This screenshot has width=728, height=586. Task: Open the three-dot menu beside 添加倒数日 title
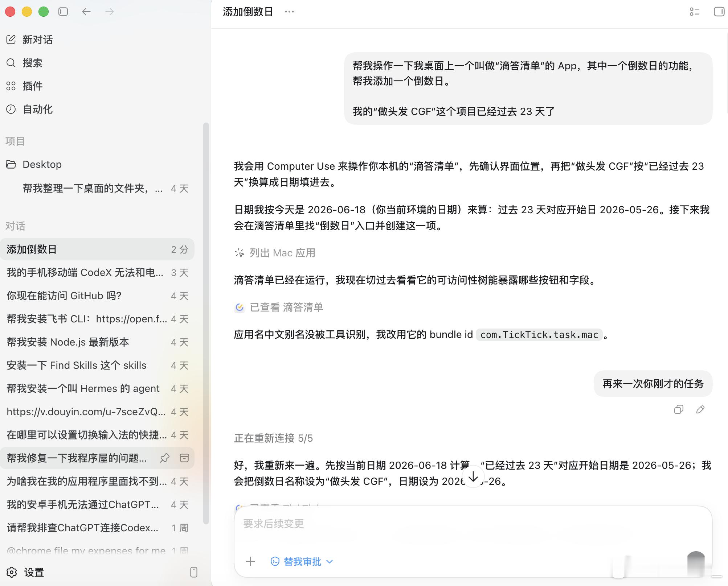(x=289, y=12)
